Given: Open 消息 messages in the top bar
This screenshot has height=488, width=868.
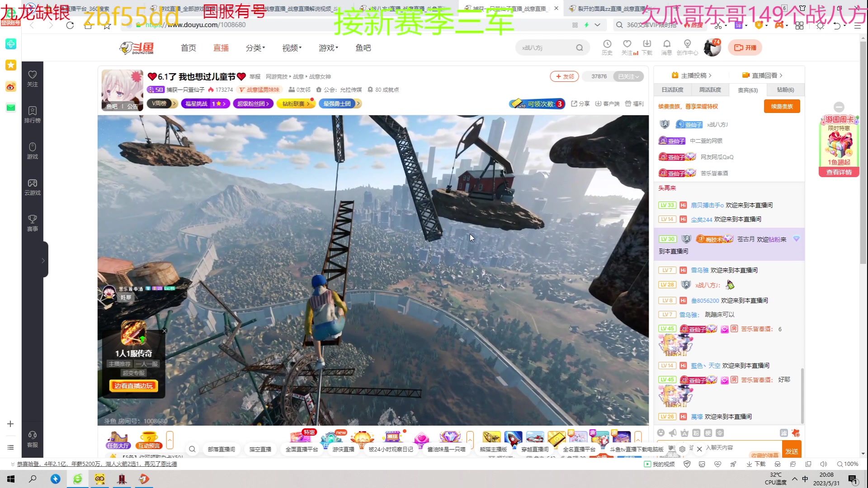Looking at the screenshot, I should 666,47.
